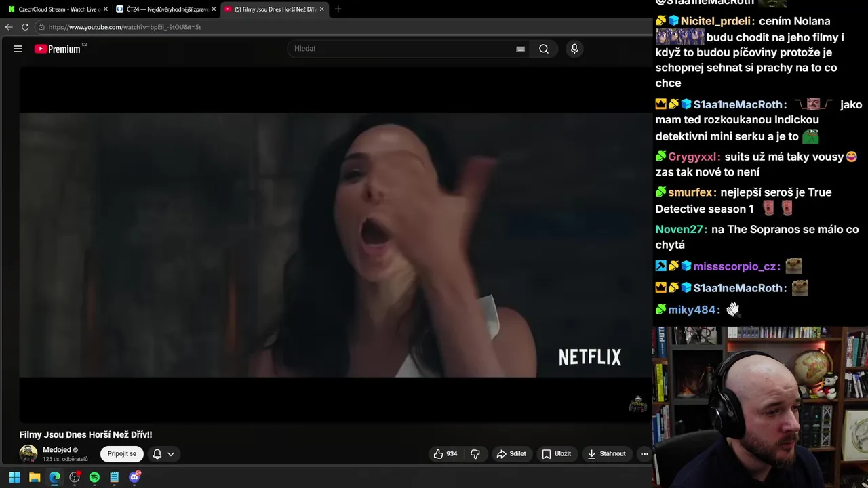Click the search magnifier button
Image resolution: width=868 pixels, height=488 pixels.
[x=544, y=49]
